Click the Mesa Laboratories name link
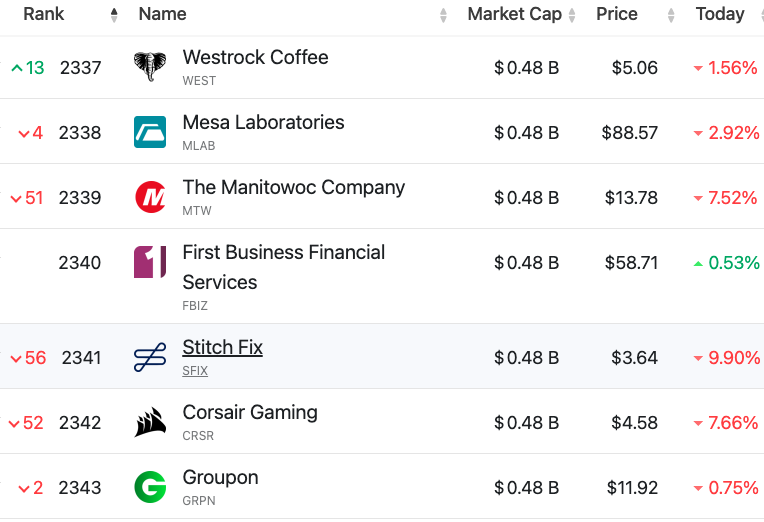Image resolution: width=764 pixels, height=522 pixels. pyautogui.click(x=263, y=122)
